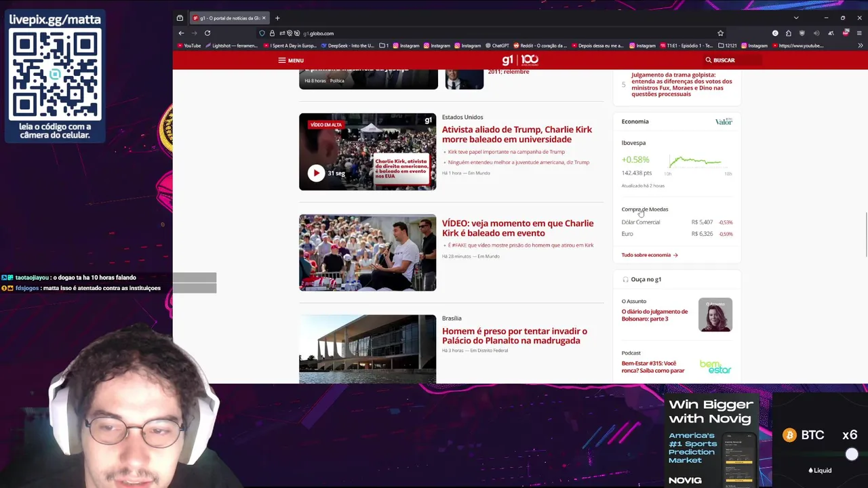Image resolution: width=868 pixels, height=488 pixels.
Task: Click the +0.58% Ibovespa value
Action: point(635,160)
